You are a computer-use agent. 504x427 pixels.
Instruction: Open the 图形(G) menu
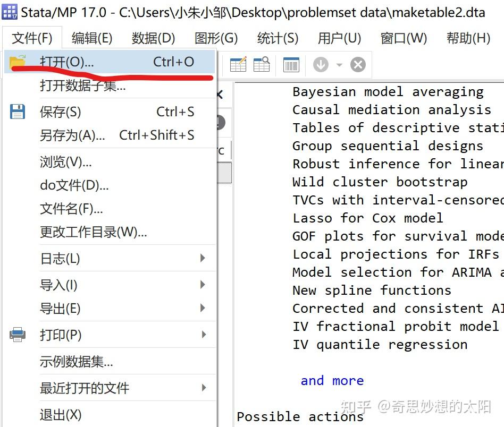point(216,38)
